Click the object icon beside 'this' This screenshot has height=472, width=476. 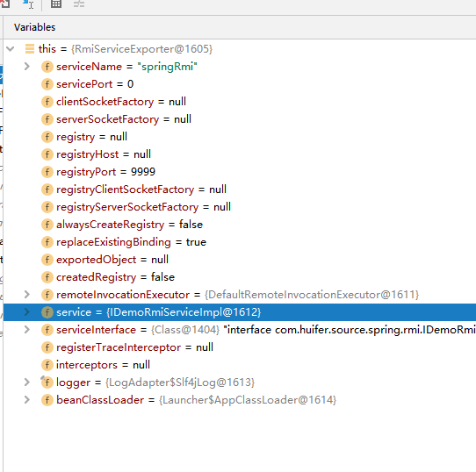(x=30, y=49)
